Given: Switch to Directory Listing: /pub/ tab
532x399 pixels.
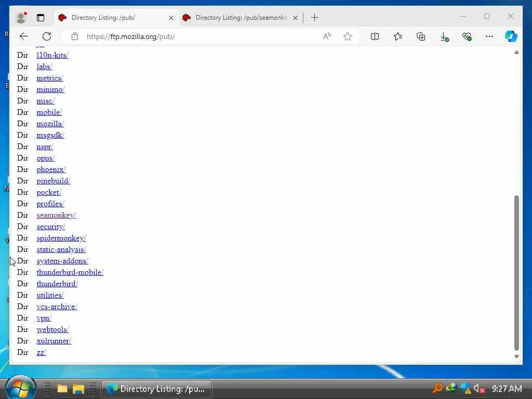Looking at the screenshot, I should point(116,18).
